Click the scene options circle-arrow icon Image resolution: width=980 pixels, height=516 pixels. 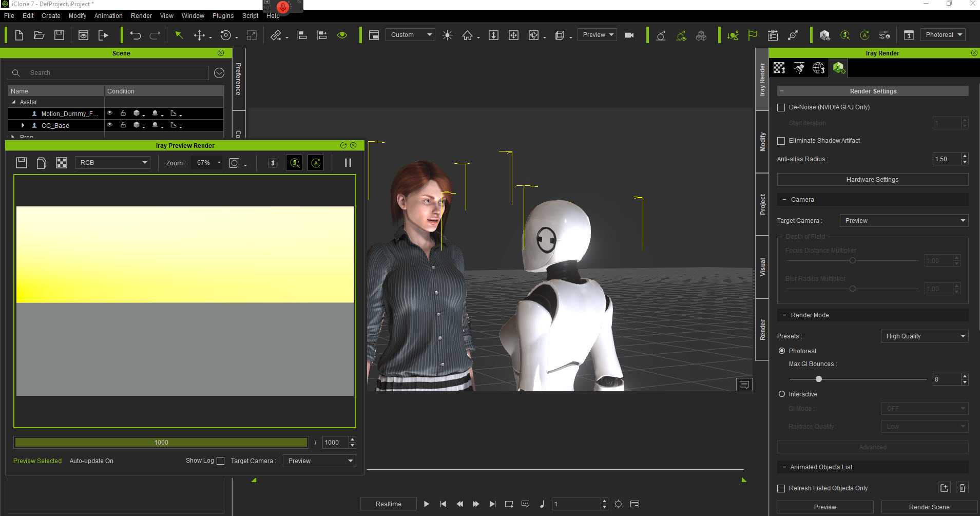coord(219,73)
